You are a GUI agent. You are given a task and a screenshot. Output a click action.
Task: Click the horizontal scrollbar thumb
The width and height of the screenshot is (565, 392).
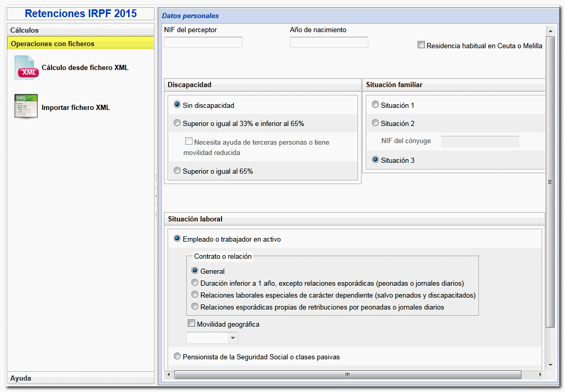(348, 375)
